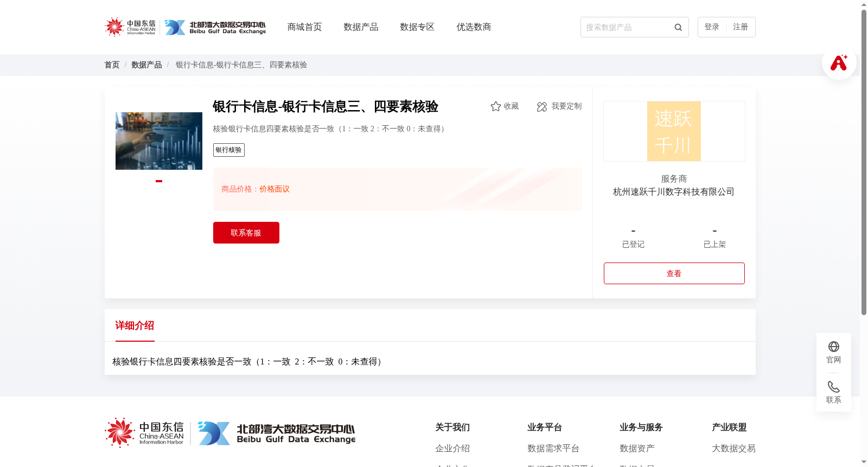Click the 查看 button under the service provider

click(674, 273)
